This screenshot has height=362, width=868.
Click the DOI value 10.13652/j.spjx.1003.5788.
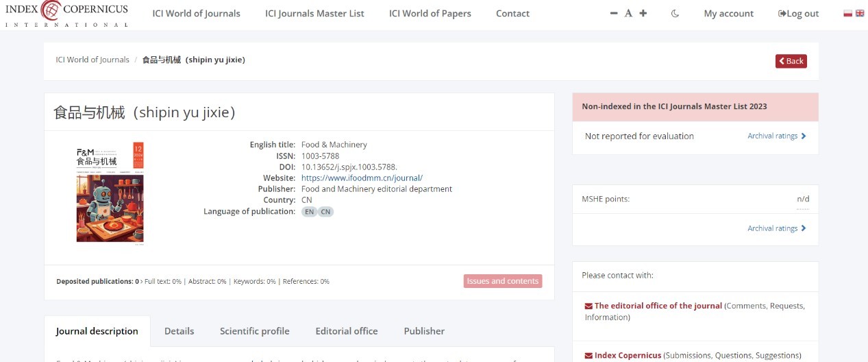[349, 167]
